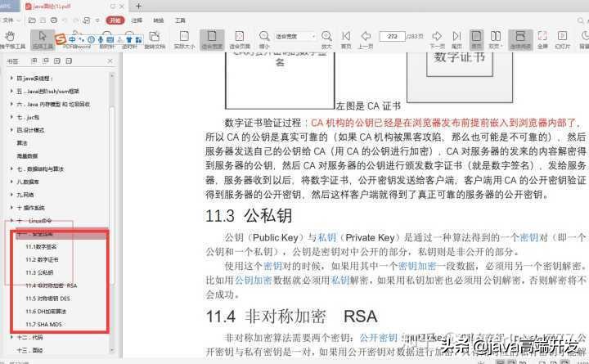
Task: Open the Sogou toolbox grid icon
Action: [x=138, y=39]
